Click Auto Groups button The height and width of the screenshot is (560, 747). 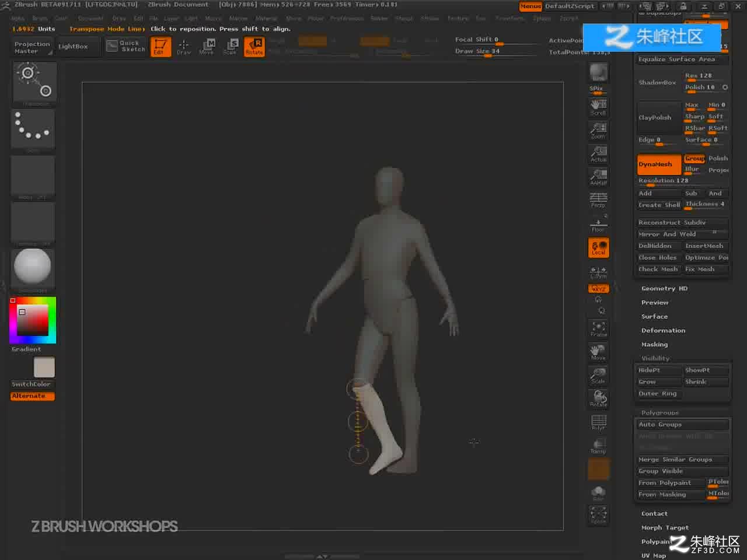click(683, 425)
